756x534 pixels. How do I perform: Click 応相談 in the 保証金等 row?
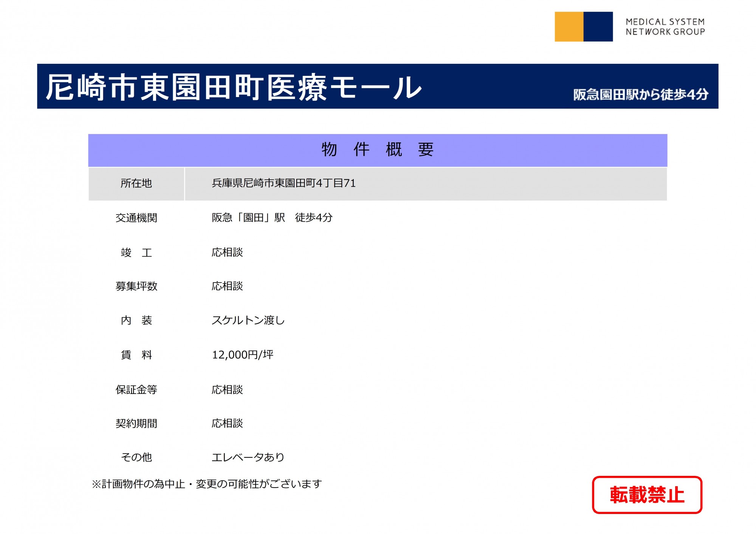[227, 389]
